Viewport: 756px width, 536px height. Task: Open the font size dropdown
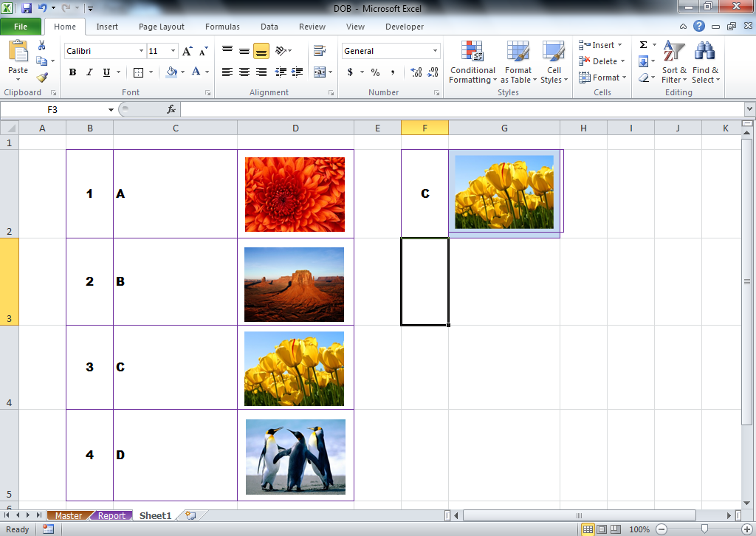pyautogui.click(x=173, y=51)
